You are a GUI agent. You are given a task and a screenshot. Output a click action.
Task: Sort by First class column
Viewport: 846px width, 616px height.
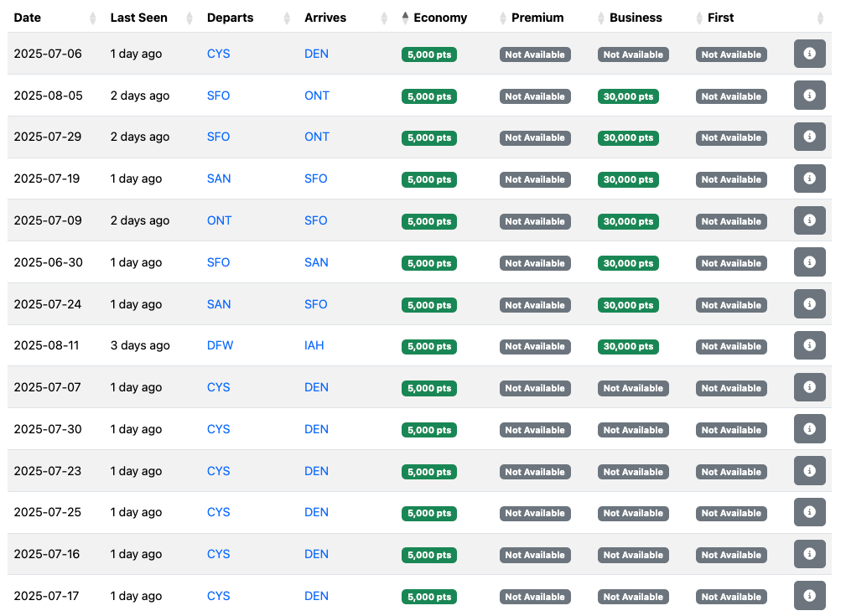click(x=720, y=18)
